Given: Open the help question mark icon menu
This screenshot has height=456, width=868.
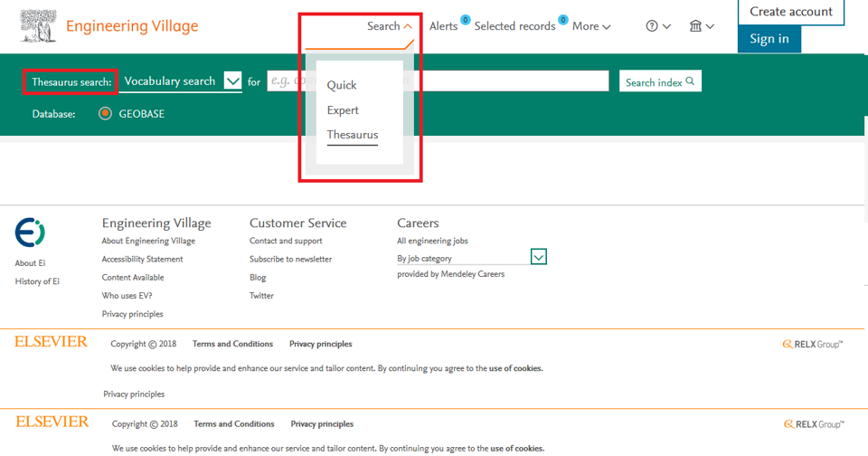Looking at the screenshot, I should point(658,26).
